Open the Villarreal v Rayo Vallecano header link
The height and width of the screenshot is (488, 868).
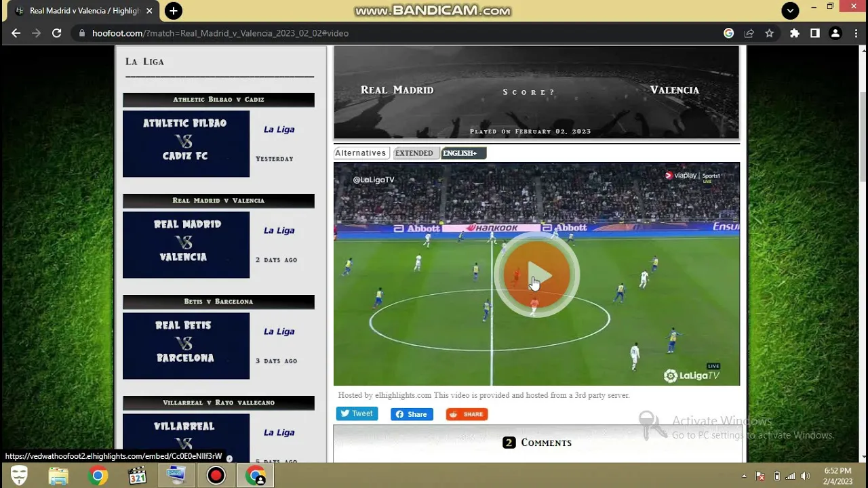click(218, 403)
